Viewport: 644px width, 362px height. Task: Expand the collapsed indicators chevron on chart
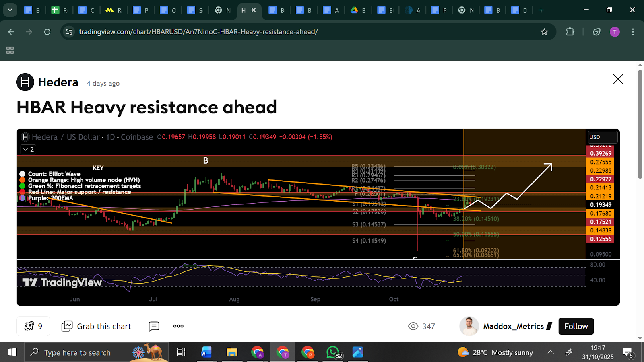pyautogui.click(x=28, y=150)
